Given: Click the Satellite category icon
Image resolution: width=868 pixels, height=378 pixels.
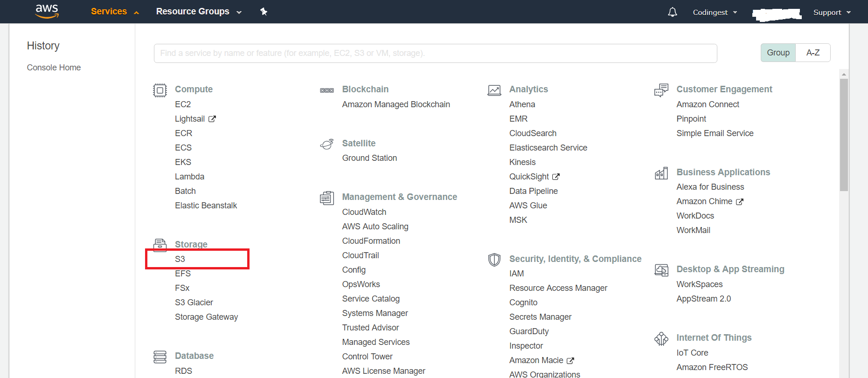Looking at the screenshot, I should [x=327, y=144].
